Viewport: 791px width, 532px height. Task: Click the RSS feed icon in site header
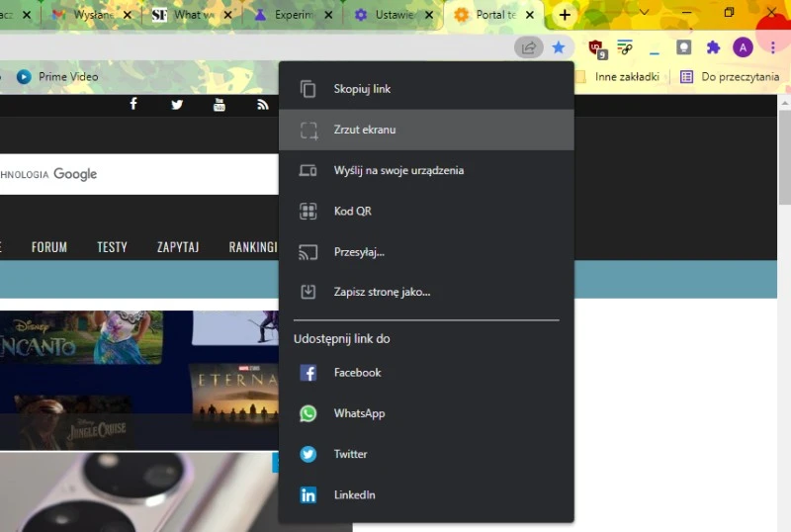[x=263, y=105]
